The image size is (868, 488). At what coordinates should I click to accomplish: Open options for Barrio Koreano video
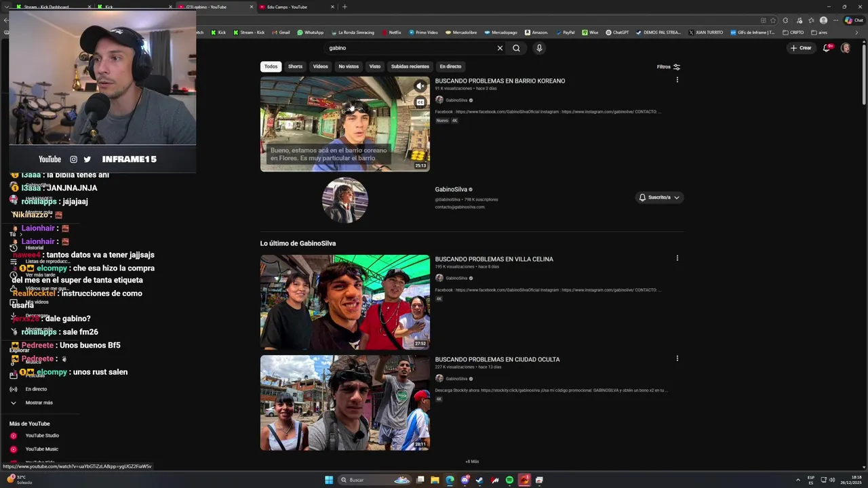pyautogui.click(x=677, y=80)
